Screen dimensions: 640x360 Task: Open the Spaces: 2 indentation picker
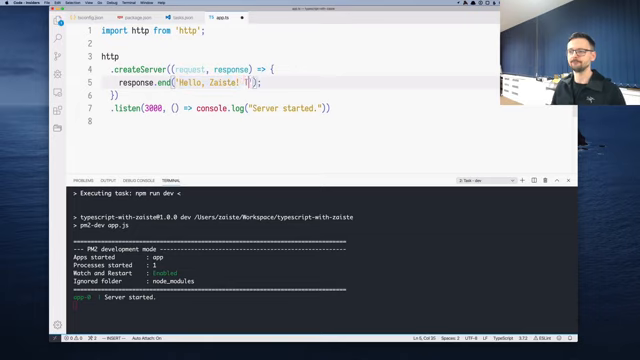[x=450, y=338]
